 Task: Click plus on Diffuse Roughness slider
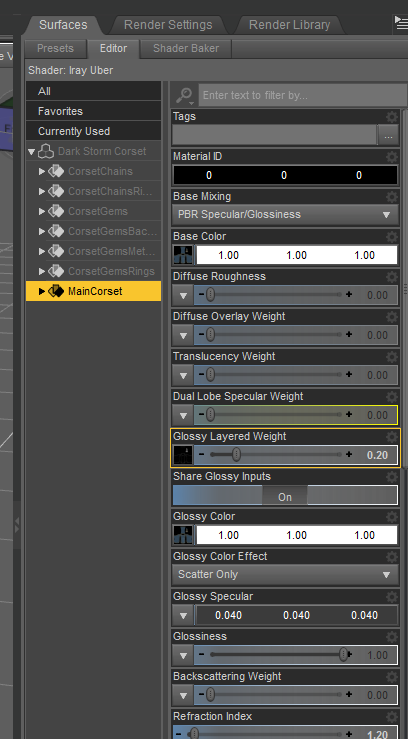(349, 295)
